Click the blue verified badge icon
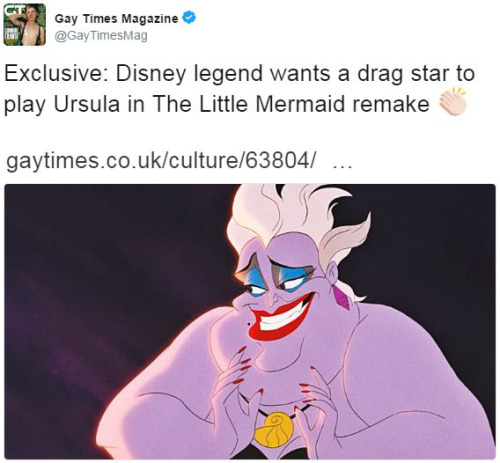Viewport: 500px width, 463px height. (189, 18)
